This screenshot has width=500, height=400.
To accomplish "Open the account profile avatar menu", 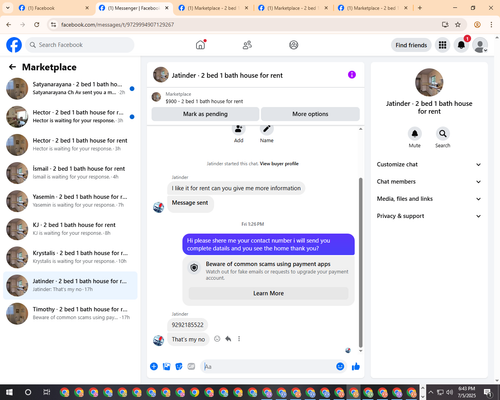I will (480, 45).
